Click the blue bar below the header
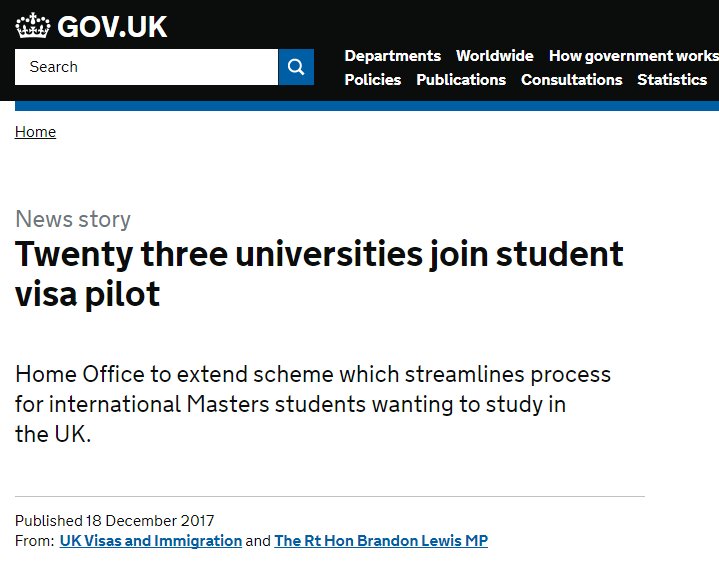Image resolution: width=719 pixels, height=581 pixels. pos(367,106)
